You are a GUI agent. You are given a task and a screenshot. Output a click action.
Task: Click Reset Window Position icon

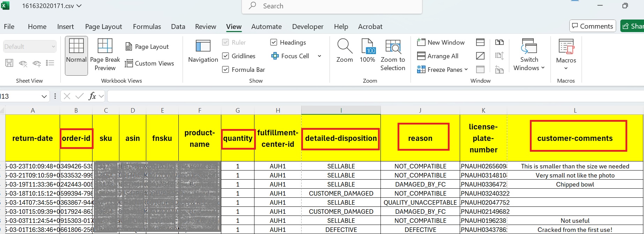(x=499, y=69)
